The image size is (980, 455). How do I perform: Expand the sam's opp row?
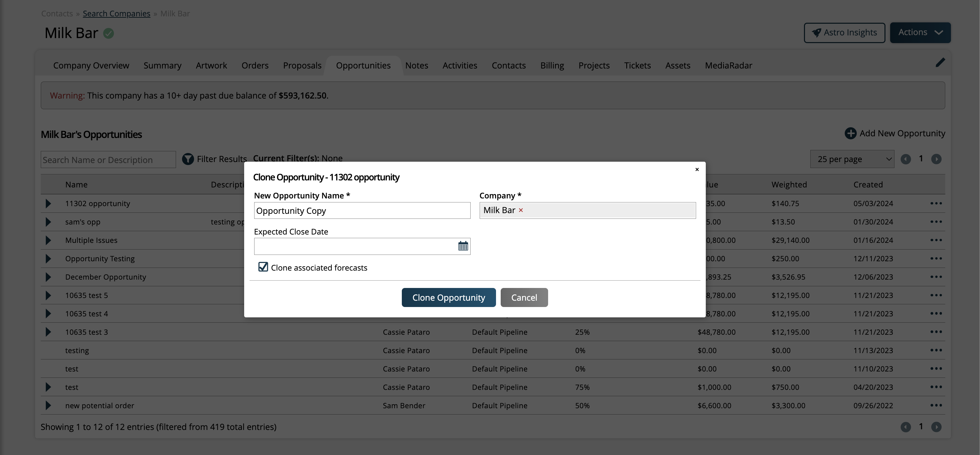coord(48,222)
